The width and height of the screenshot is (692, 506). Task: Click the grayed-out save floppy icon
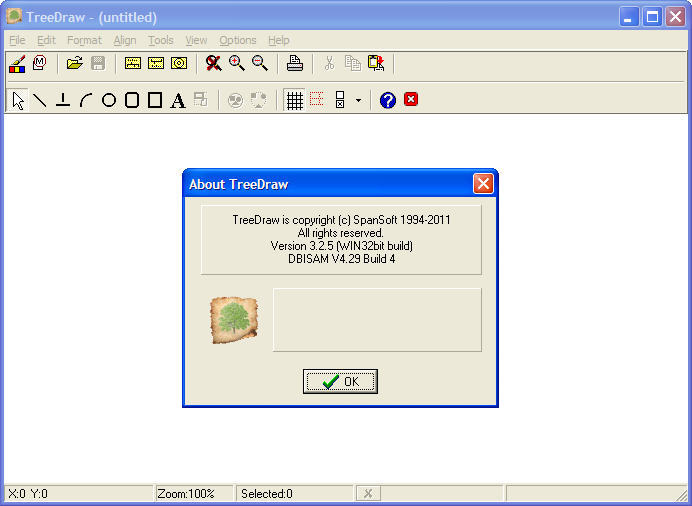coord(98,63)
